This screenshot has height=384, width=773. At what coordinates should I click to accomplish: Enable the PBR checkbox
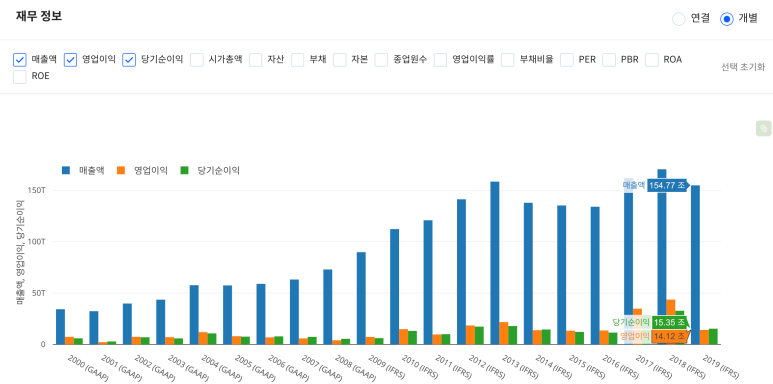609,60
